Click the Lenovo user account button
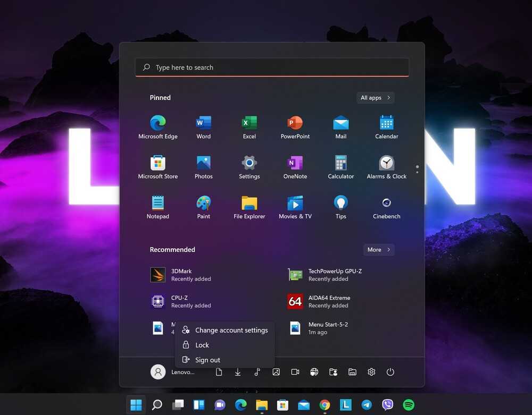 tap(172, 372)
